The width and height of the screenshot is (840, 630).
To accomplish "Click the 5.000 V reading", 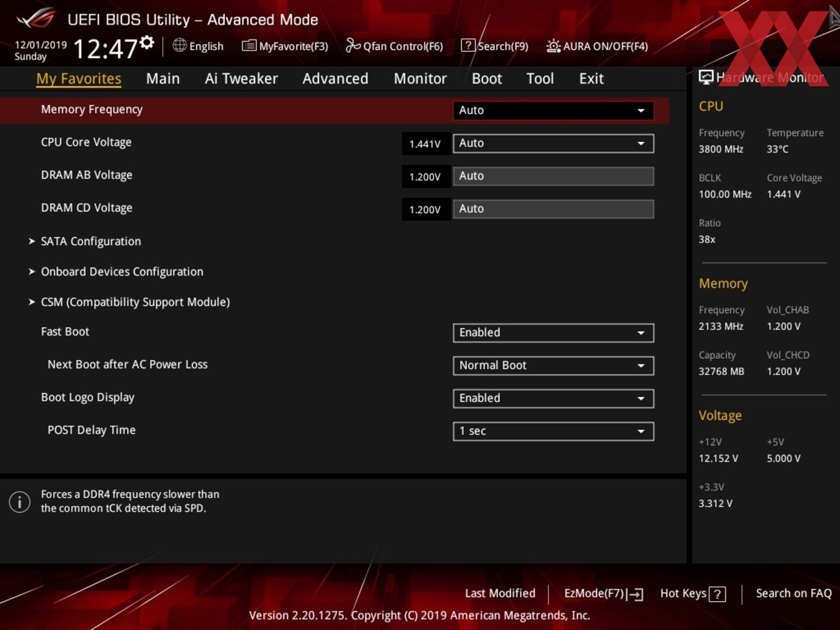I will pyautogui.click(x=783, y=458).
